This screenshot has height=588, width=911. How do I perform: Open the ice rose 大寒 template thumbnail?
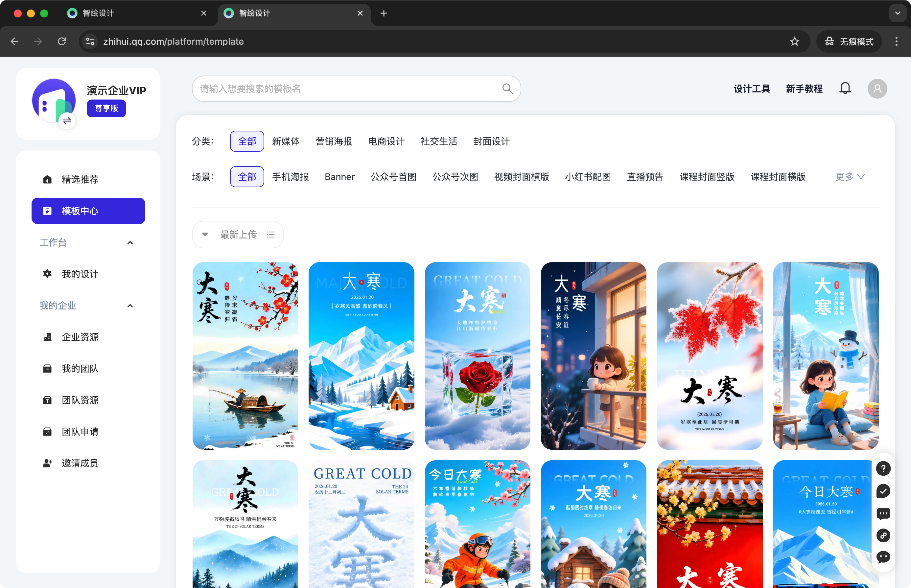point(477,355)
